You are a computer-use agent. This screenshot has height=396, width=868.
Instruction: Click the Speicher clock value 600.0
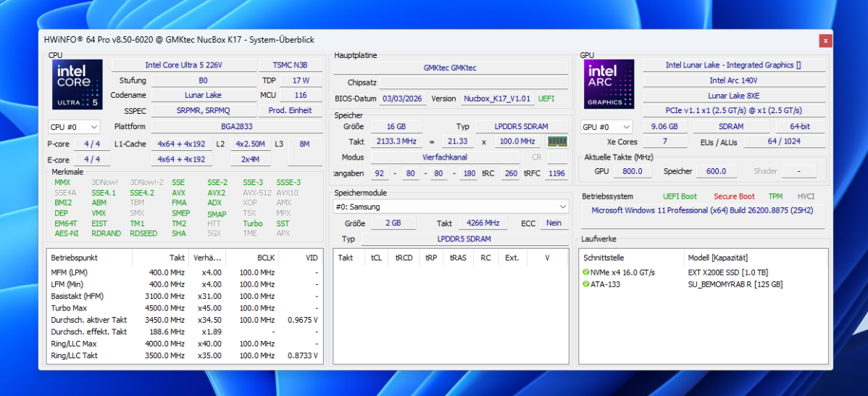tap(716, 171)
